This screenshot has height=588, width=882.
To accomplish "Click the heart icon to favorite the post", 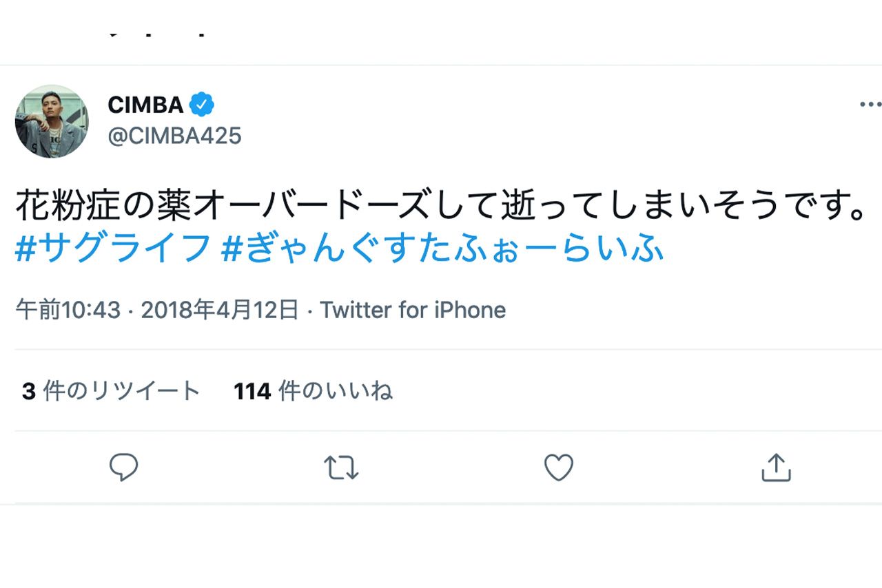I will tap(558, 468).
